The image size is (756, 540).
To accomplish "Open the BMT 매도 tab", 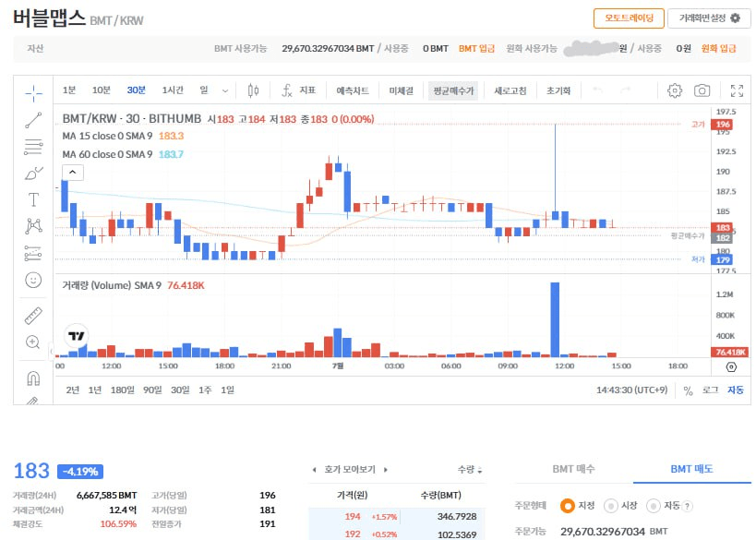I will coord(691,469).
